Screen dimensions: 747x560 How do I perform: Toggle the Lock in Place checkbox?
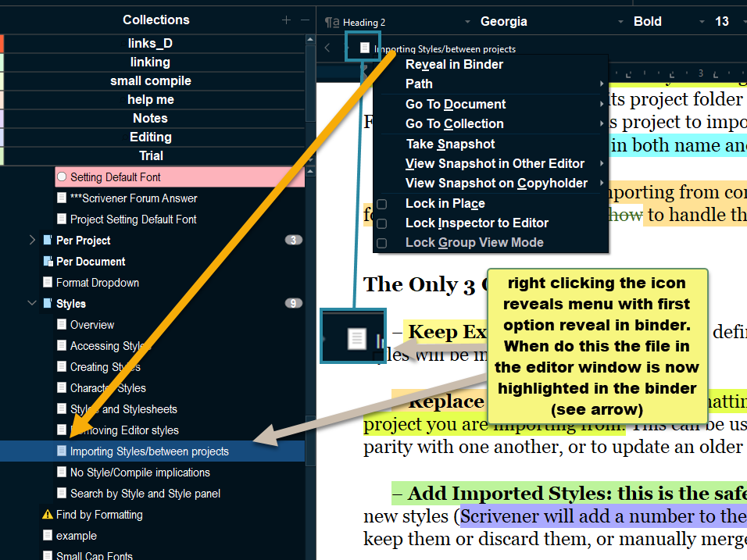[381, 204]
